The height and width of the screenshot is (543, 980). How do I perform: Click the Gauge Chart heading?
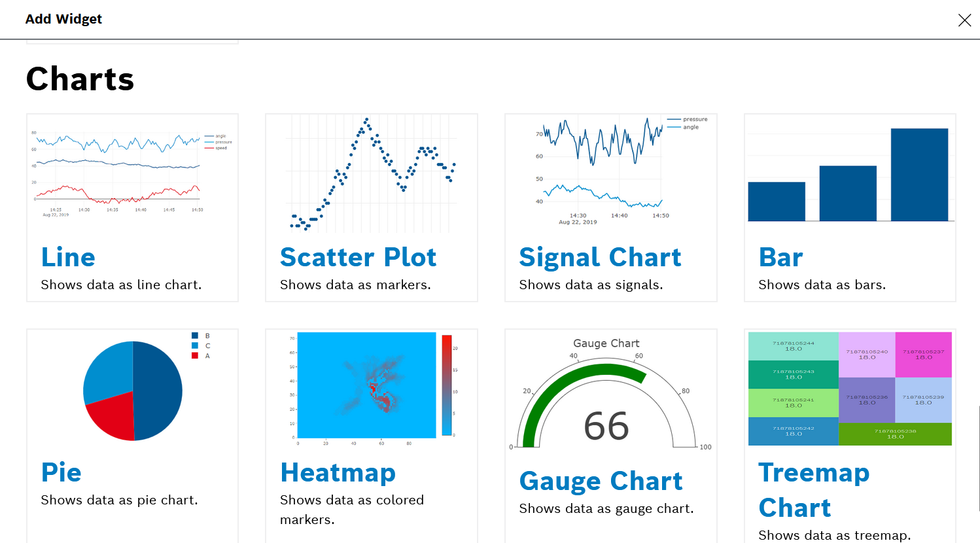point(601,481)
